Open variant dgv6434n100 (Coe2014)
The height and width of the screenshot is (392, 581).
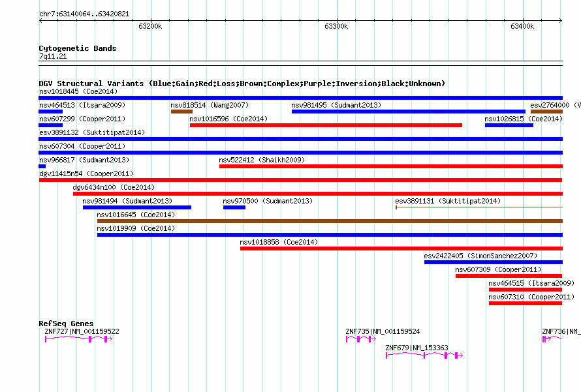pyautogui.click(x=318, y=194)
